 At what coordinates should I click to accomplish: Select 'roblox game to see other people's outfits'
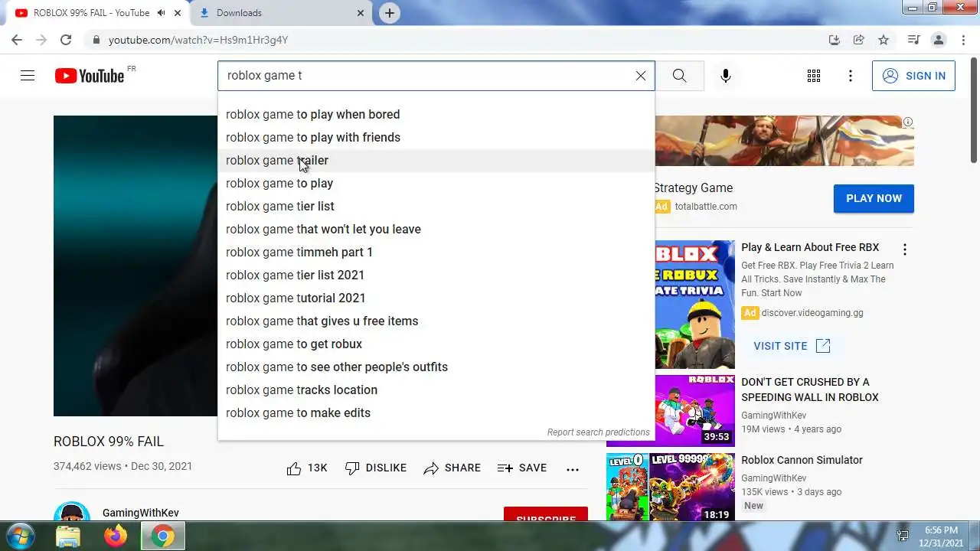pos(436,367)
